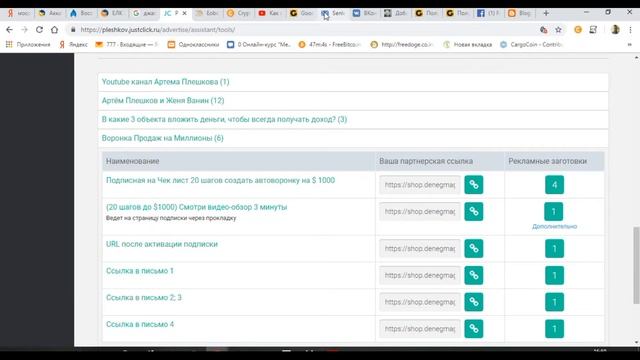Open ad template for Ссылка в письмо 1
This screenshot has width=640, height=360.
point(554,275)
